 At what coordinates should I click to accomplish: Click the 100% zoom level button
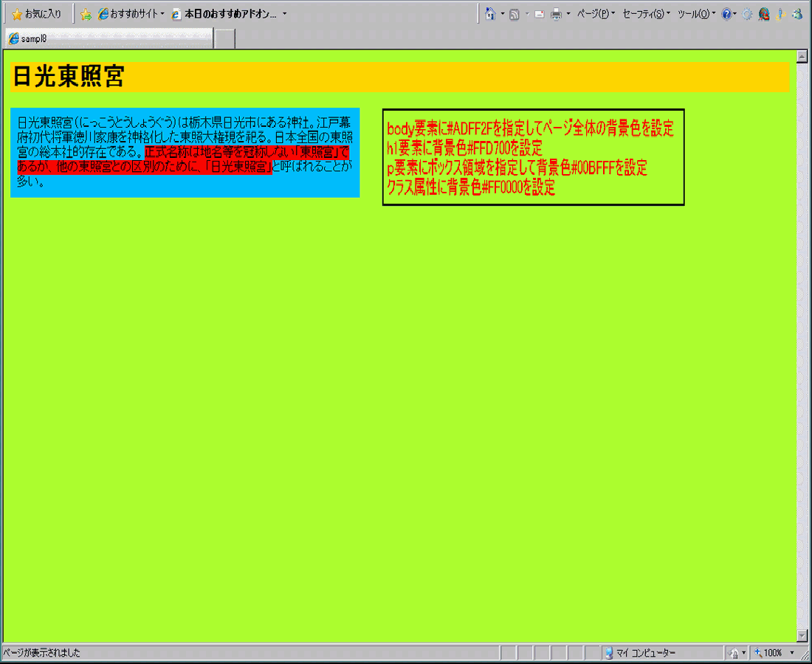tap(768, 653)
